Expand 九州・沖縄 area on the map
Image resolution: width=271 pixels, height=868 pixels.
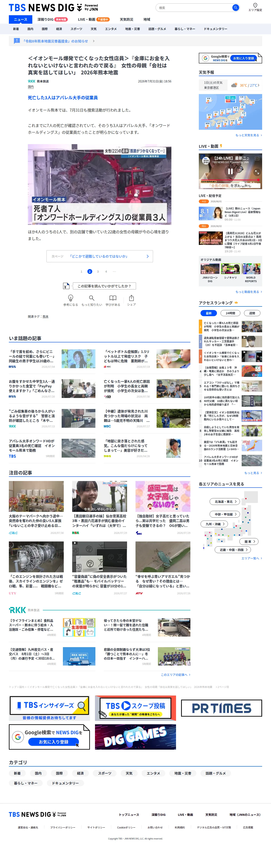pyautogui.click(x=214, y=524)
